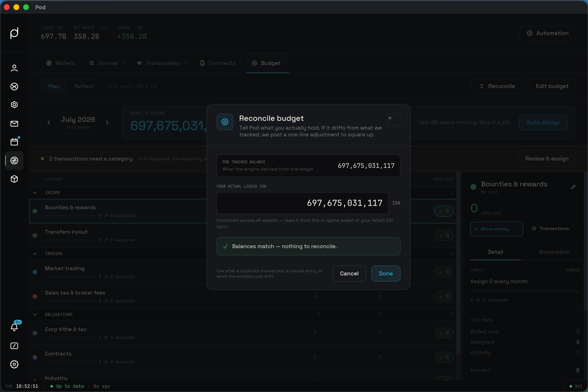Open the hexagon icon in the sidebar
The height and width of the screenshot is (392, 588).
pyautogui.click(x=14, y=105)
